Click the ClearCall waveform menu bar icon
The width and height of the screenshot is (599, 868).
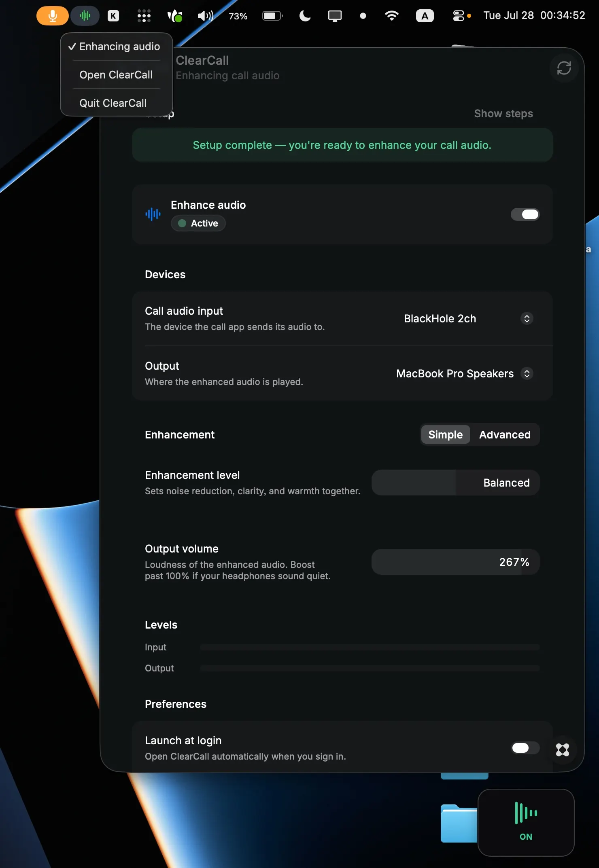pyautogui.click(x=85, y=16)
